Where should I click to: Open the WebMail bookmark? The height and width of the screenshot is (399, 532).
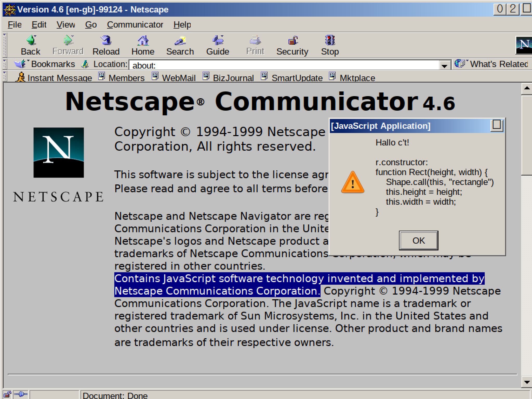174,77
